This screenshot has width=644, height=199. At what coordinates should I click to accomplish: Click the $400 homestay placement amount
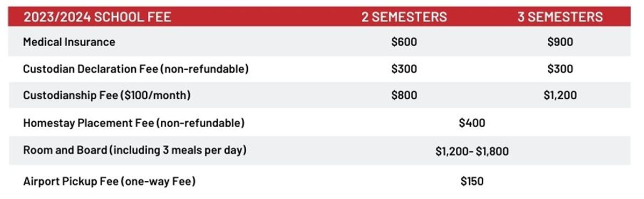[472, 123]
